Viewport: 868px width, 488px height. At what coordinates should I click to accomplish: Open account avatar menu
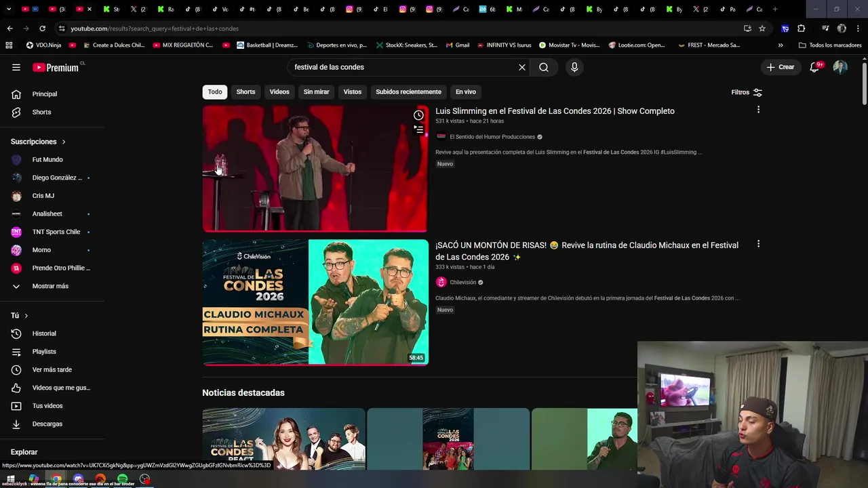840,67
